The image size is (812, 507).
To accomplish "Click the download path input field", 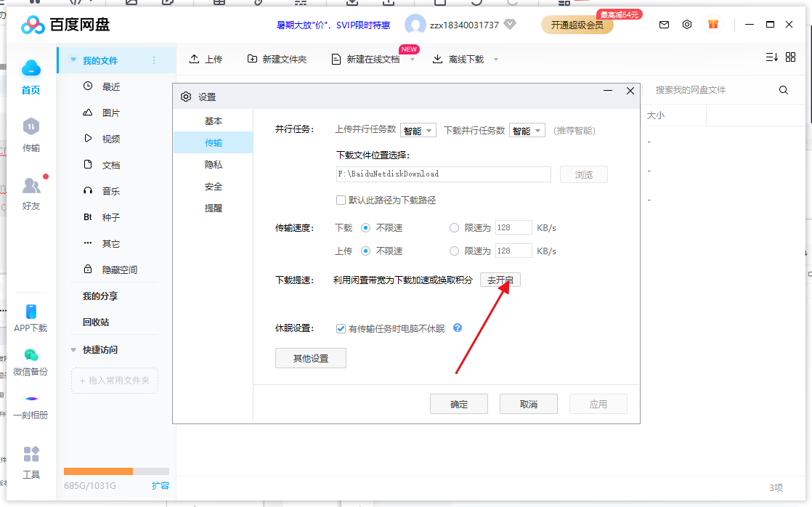I will (x=443, y=174).
